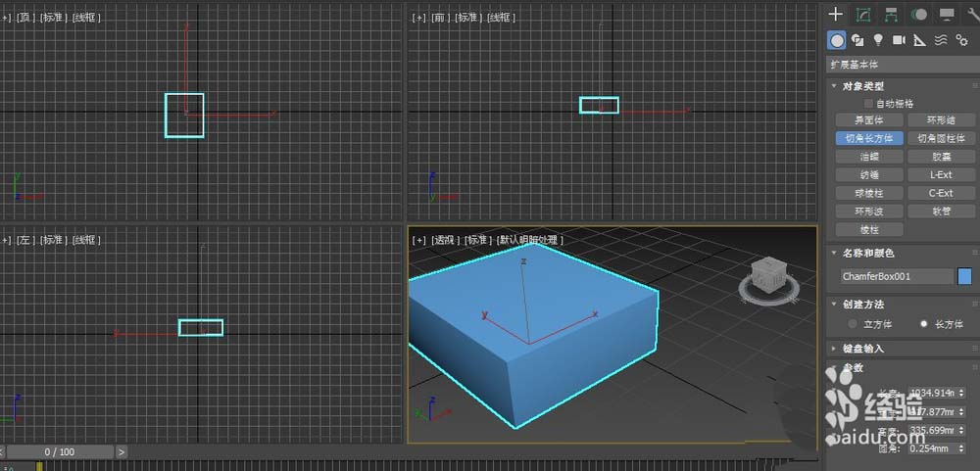
Task: Select the Systems gears category icon
Action: coord(961,40)
